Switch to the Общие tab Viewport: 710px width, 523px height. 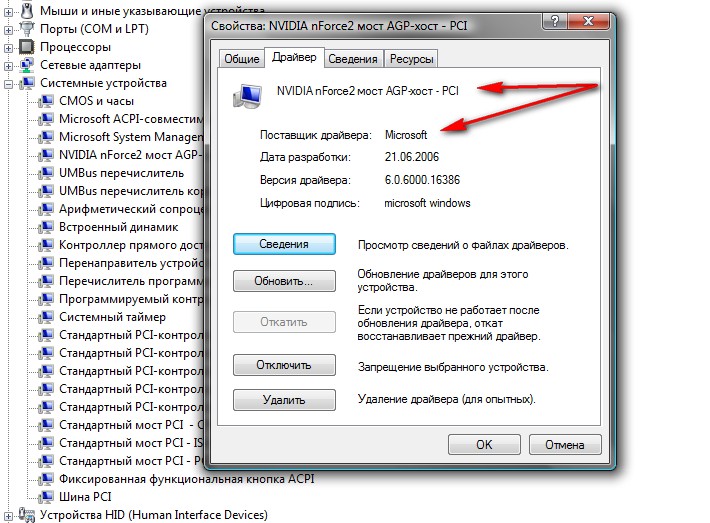click(x=241, y=60)
